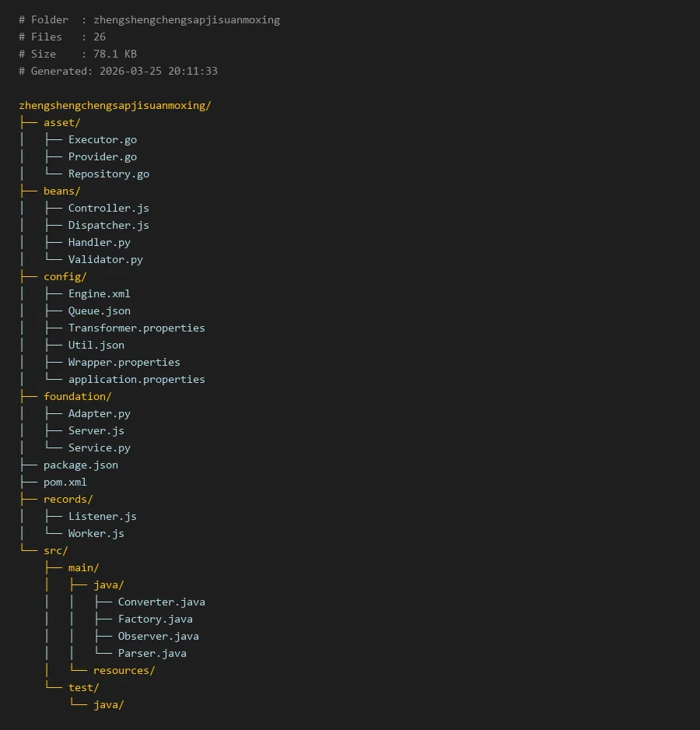
Task: Expand the beans/ folder entry
Action: tap(61, 191)
